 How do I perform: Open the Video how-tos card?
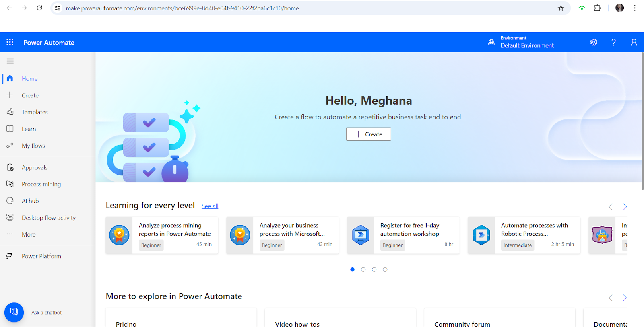pos(340,318)
